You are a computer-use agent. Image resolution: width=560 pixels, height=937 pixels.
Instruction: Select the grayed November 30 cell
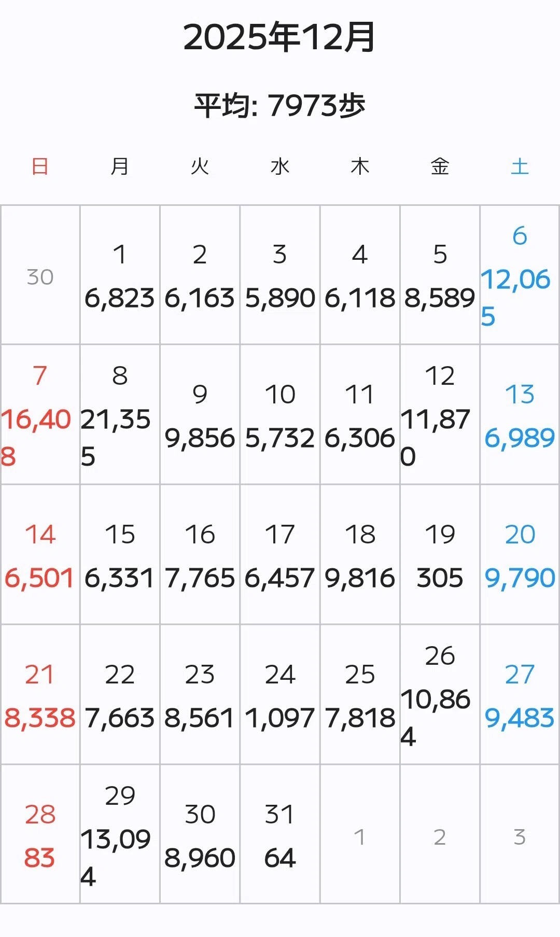[40, 274]
